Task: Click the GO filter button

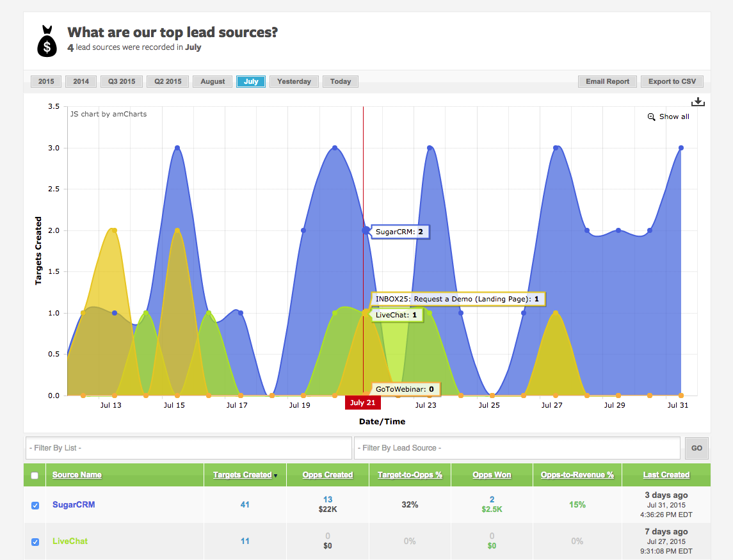Action: click(697, 448)
